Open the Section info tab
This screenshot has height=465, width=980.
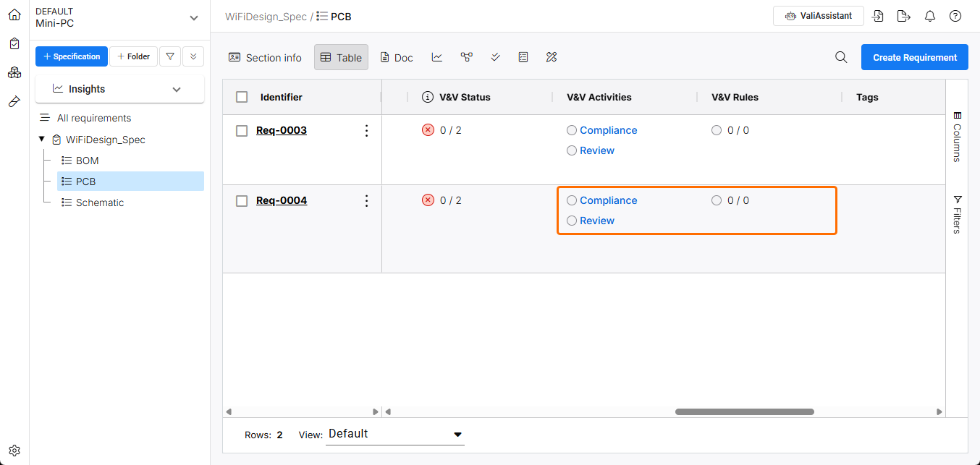tap(265, 57)
